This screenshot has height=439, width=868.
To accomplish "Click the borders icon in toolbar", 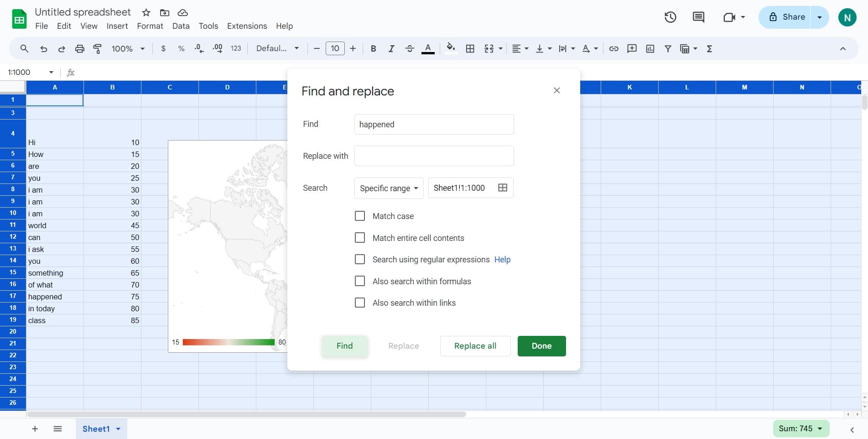I will point(470,49).
